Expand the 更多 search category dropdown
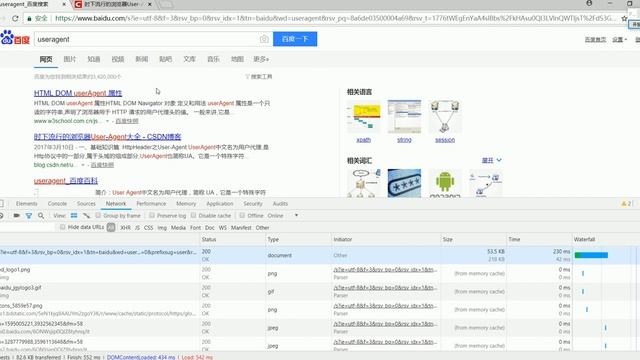This screenshot has height=360, width=640. click(x=261, y=59)
